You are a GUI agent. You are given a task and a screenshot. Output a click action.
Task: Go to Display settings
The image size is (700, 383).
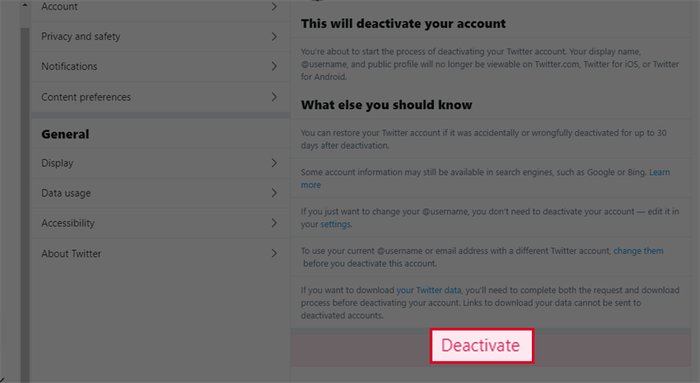(160, 163)
